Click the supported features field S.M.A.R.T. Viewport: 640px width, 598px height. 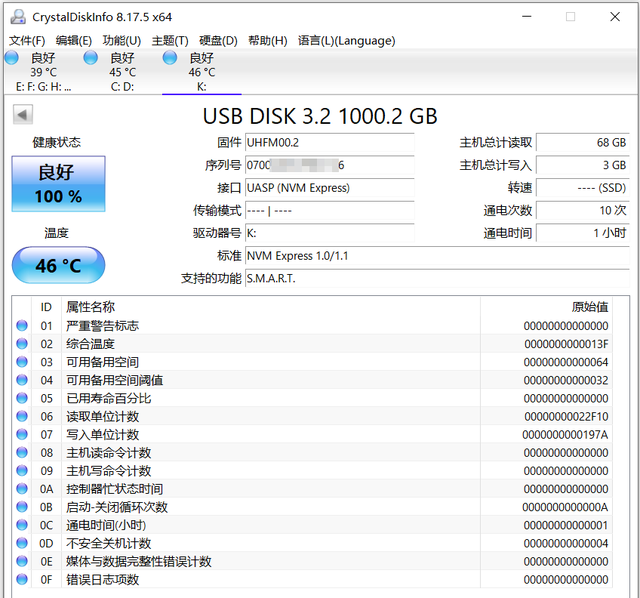coord(437,278)
